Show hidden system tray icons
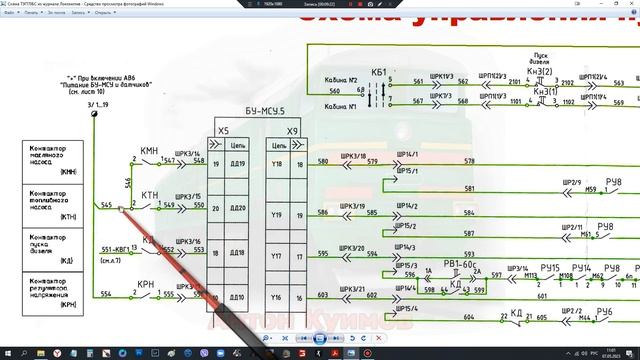This screenshot has height=360, width=640. click(x=568, y=353)
